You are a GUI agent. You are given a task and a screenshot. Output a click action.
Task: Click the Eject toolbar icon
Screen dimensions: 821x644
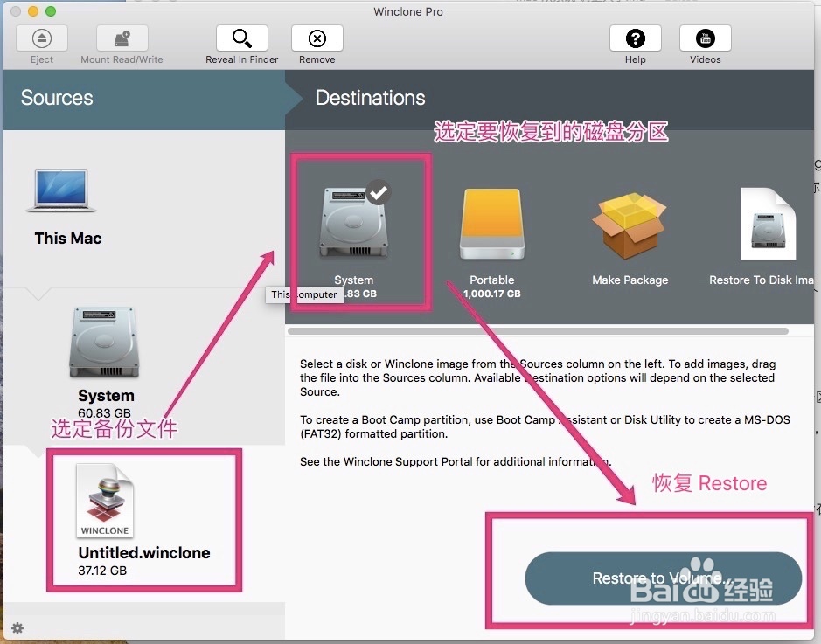pyautogui.click(x=42, y=38)
